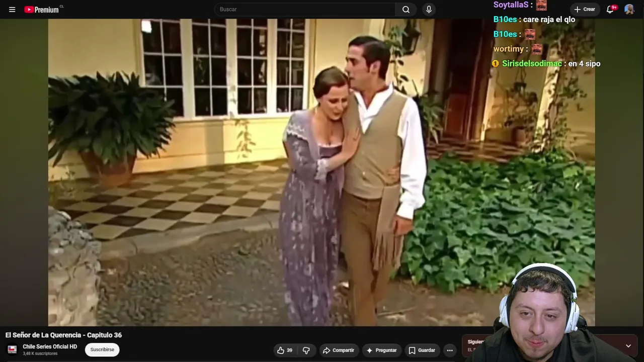Screen dimensions: 644x362
Task: Subscribe using the Suscribirse button
Action: [x=102, y=350]
